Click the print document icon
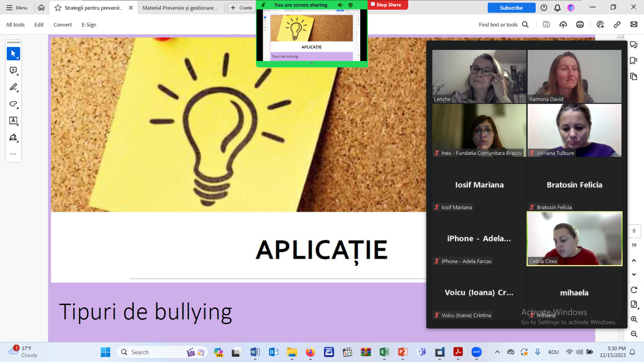The width and height of the screenshot is (644, 362). (x=580, y=25)
